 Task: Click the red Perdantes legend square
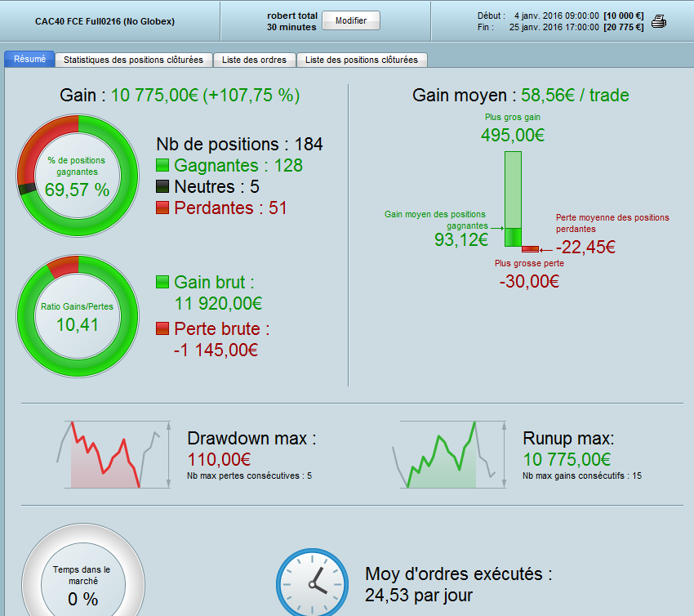pyautogui.click(x=162, y=208)
